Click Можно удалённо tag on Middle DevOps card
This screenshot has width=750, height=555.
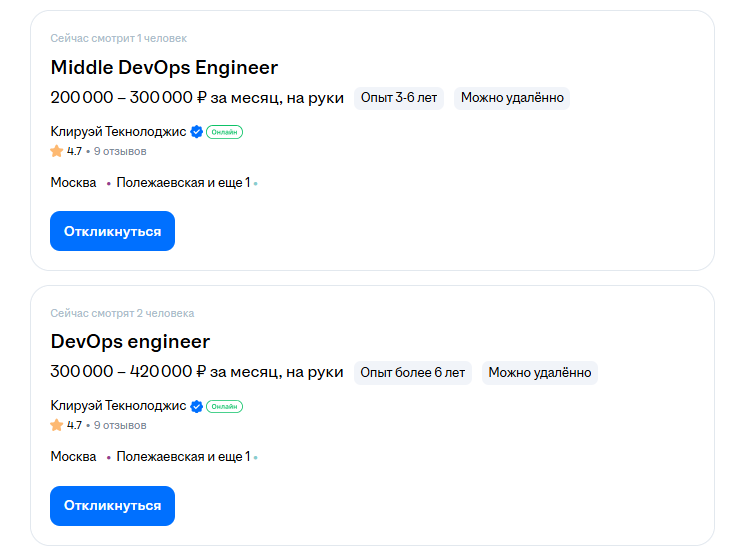point(512,98)
